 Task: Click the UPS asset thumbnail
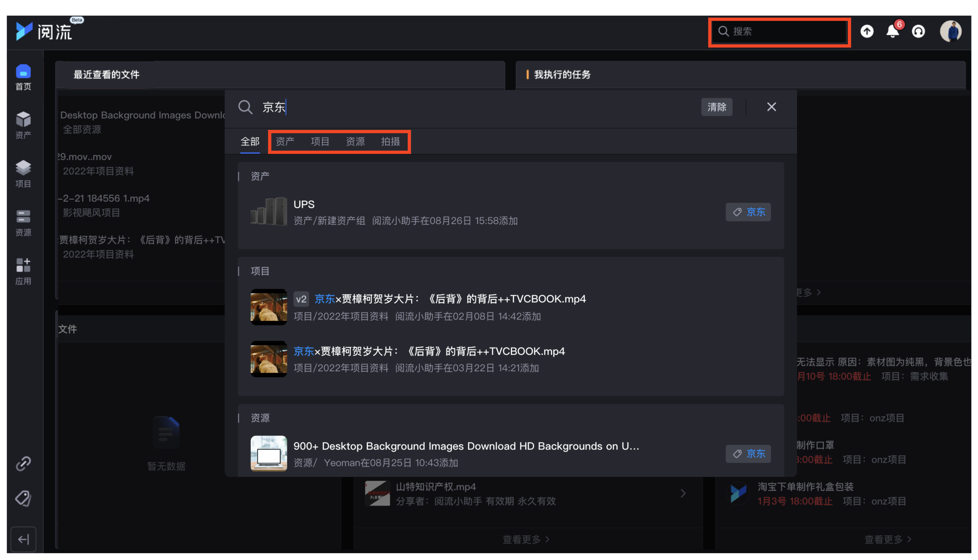[268, 211]
